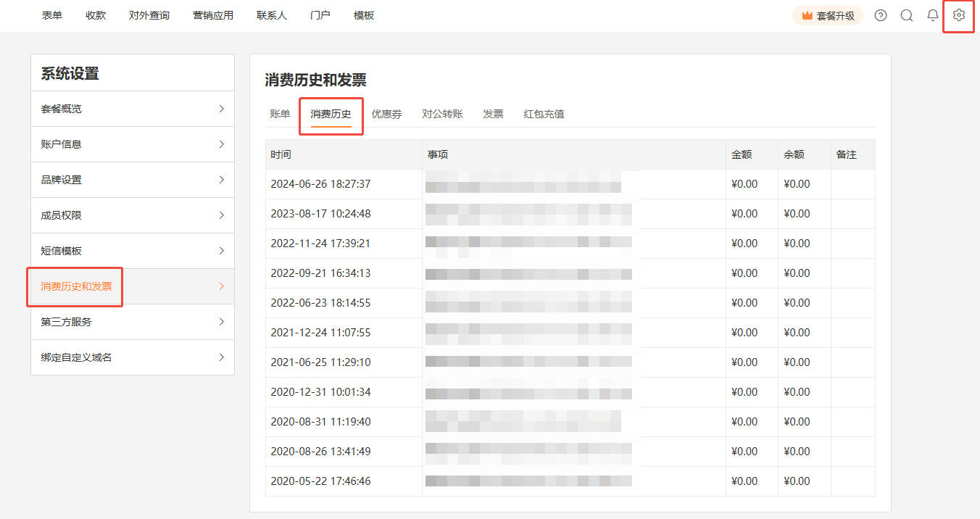
Task: Select the 2022-06-23 18:14:55 time cell
Action: coord(344,303)
